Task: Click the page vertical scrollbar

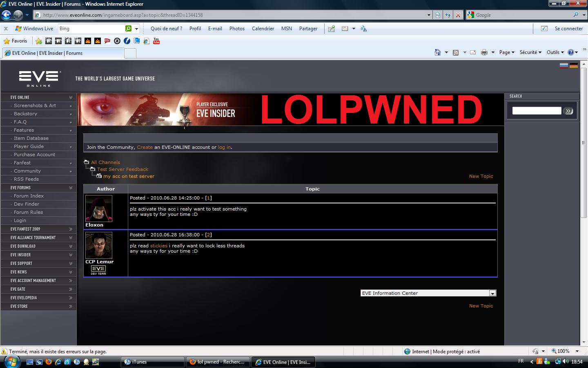Action: pos(584,203)
